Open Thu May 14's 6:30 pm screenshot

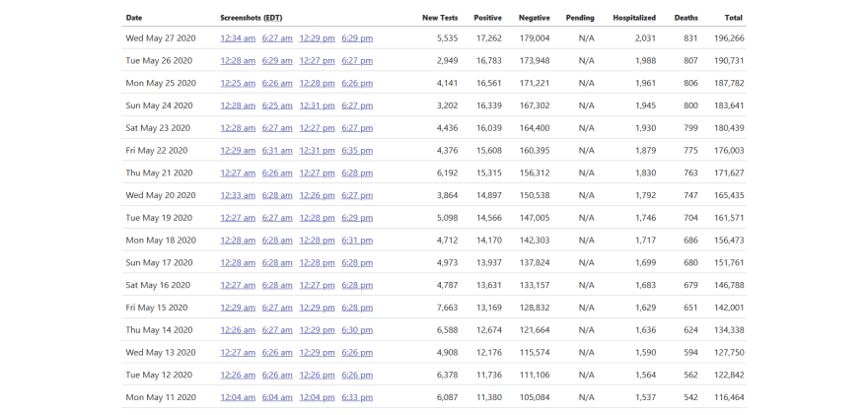tap(357, 330)
